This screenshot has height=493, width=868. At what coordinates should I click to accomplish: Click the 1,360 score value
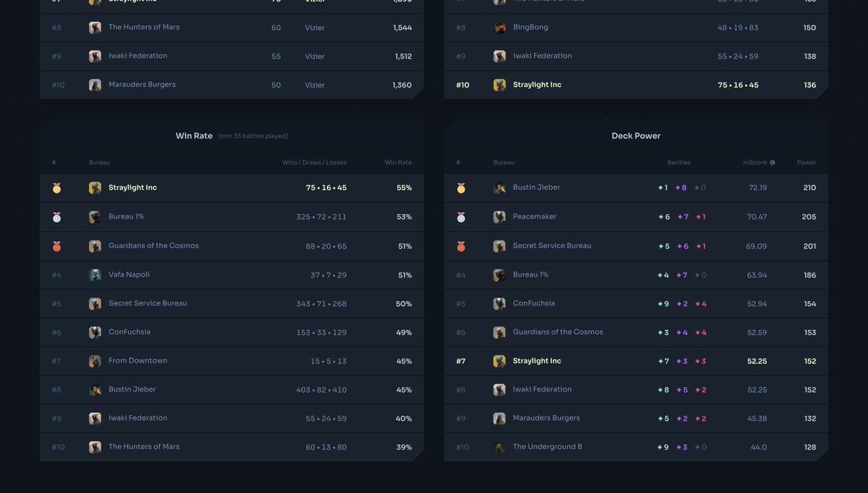coord(402,85)
